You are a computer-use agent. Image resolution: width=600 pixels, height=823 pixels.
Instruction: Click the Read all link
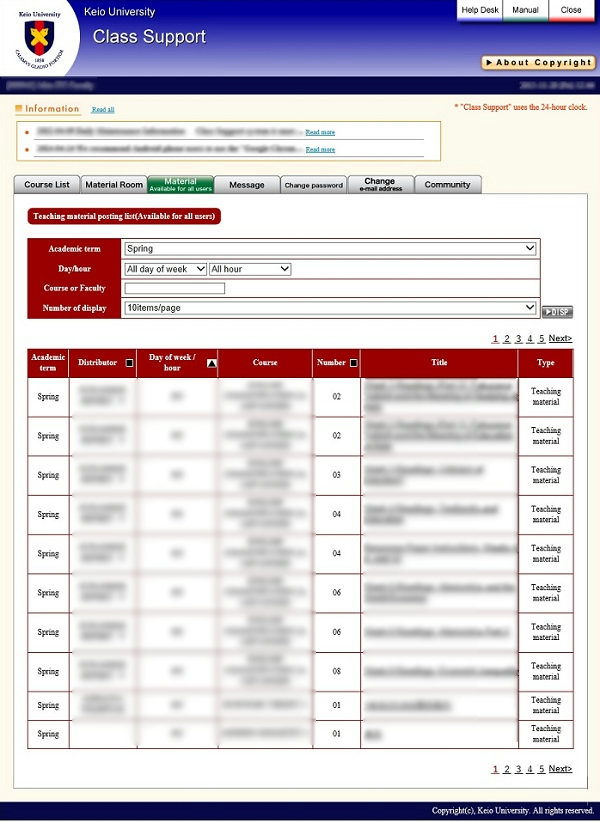103,110
